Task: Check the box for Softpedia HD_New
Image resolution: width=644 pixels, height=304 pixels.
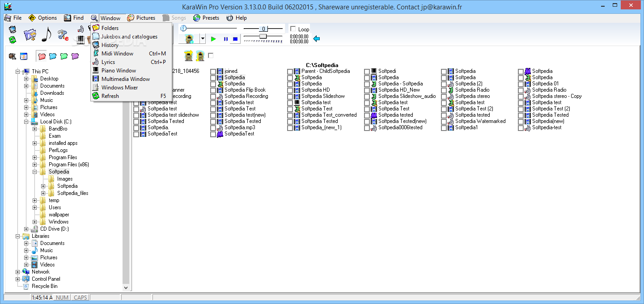Action: (x=367, y=90)
